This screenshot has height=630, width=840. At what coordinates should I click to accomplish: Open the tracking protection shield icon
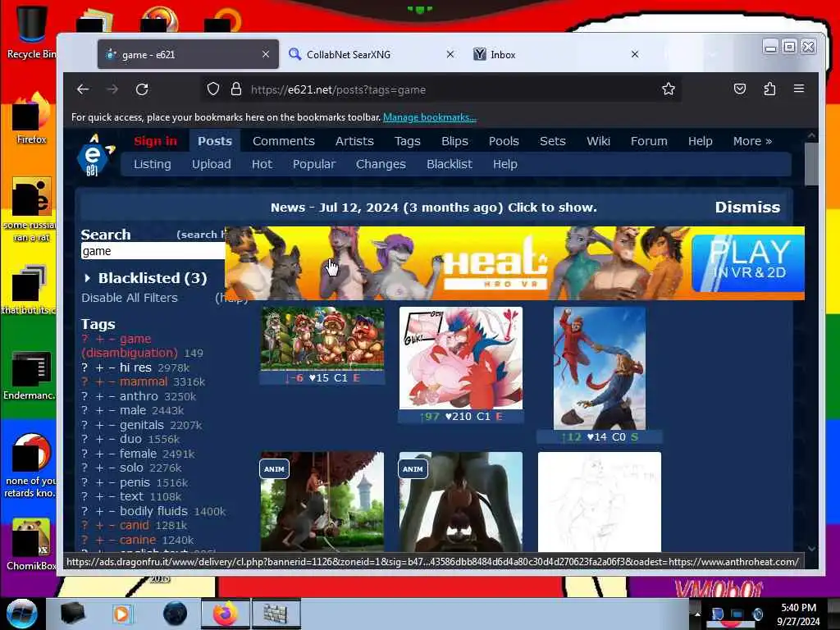[213, 89]
